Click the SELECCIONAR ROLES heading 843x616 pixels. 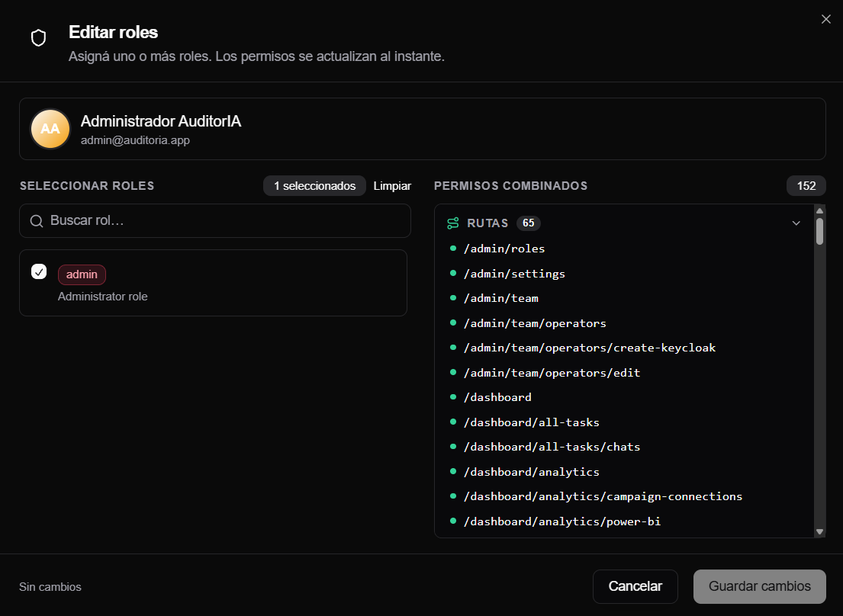pyautogui.click(x=87, y=186)
